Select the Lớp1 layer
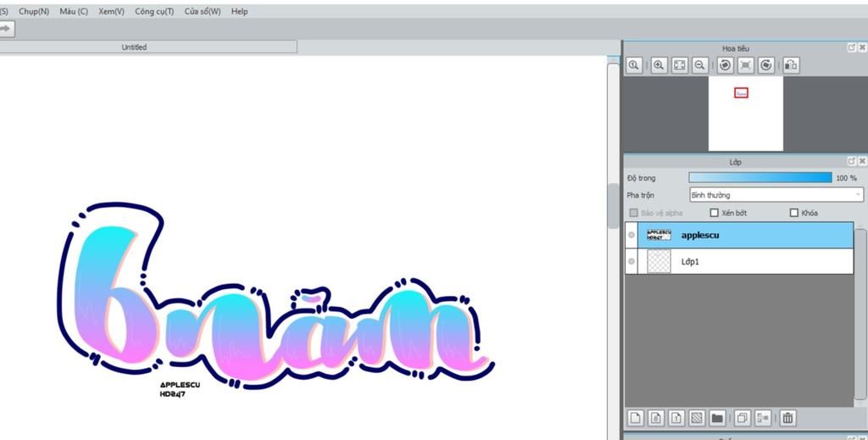The height and width of the screenshot is (440, 868). coord(739,261)
